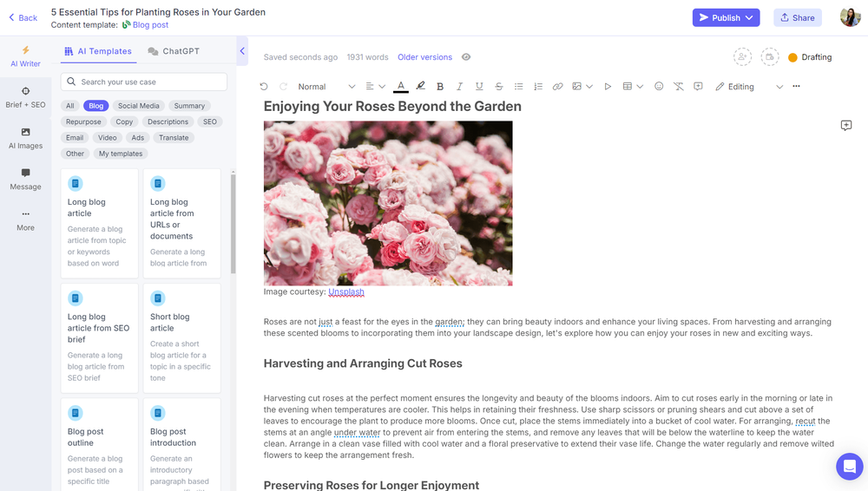Open the Short blog article template
This screenshot has height=491, width=868.
pos(181,338)
